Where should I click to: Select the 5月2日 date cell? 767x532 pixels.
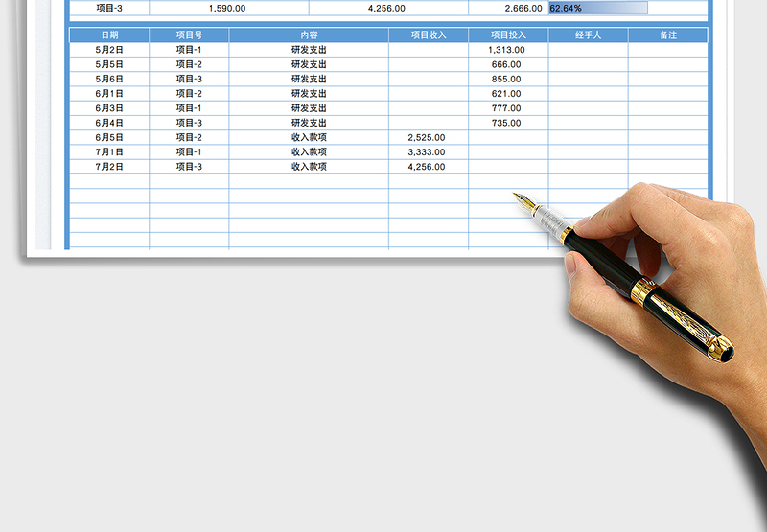pos(109,50)
